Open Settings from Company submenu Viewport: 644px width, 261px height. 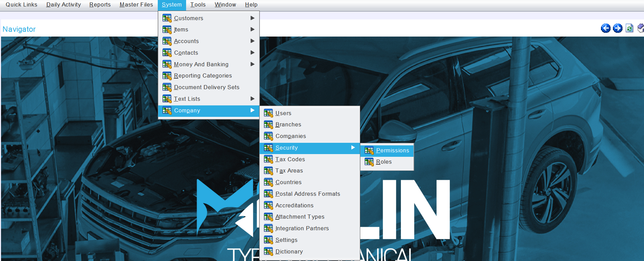pyautogui.click(x=310, y=240)
